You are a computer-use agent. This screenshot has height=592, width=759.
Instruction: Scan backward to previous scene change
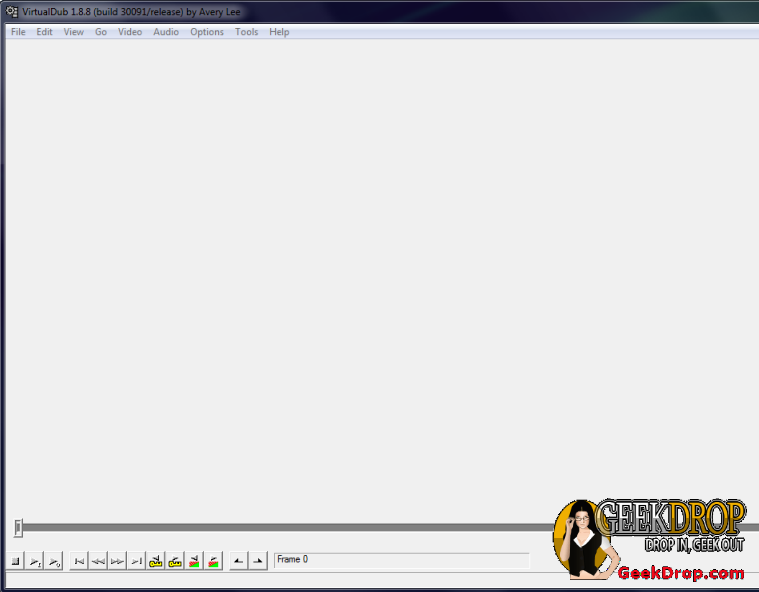(194, 562)
